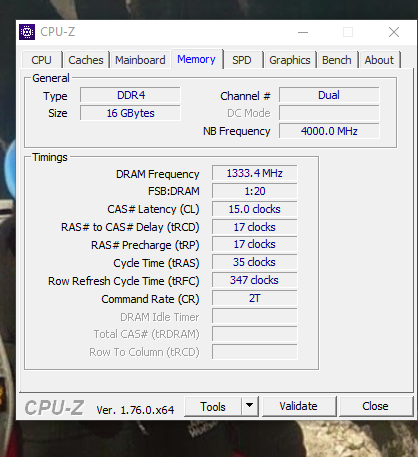Click the Command Rate (CR) label
This screenshot has width=418, height=457.
coord(150,299)
